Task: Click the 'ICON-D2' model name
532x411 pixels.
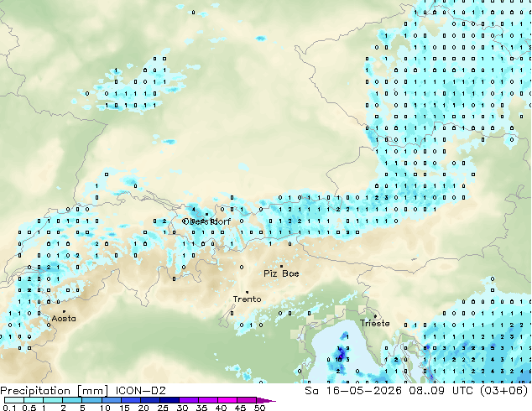Action: (140, 391)
